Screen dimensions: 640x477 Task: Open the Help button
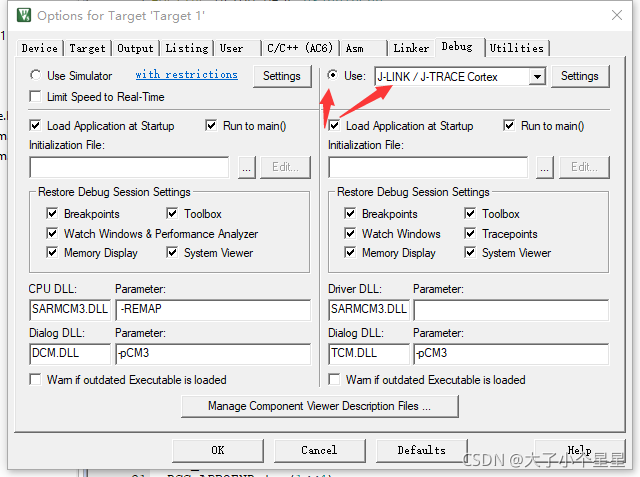pyautogui.click(x=580, y=450)
